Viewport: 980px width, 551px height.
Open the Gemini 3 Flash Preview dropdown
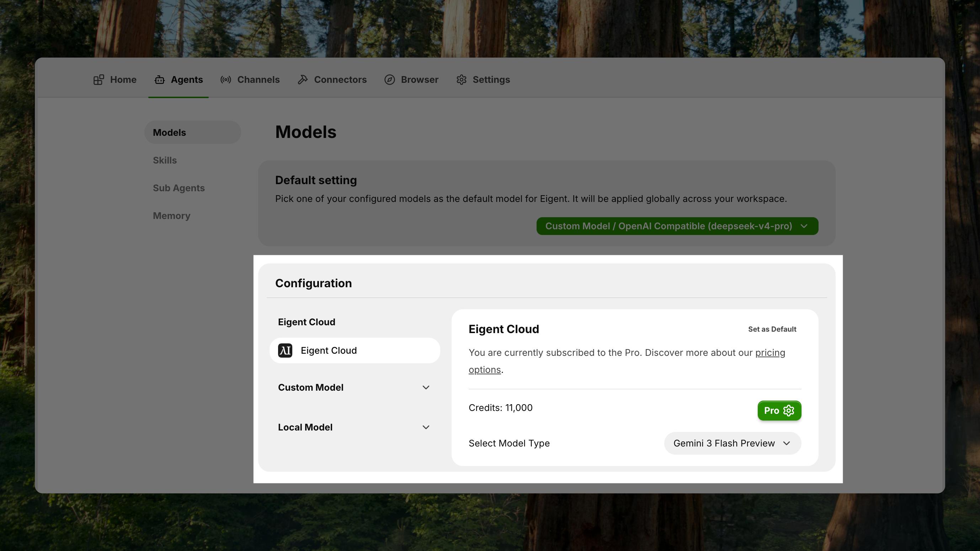(733, 443)
